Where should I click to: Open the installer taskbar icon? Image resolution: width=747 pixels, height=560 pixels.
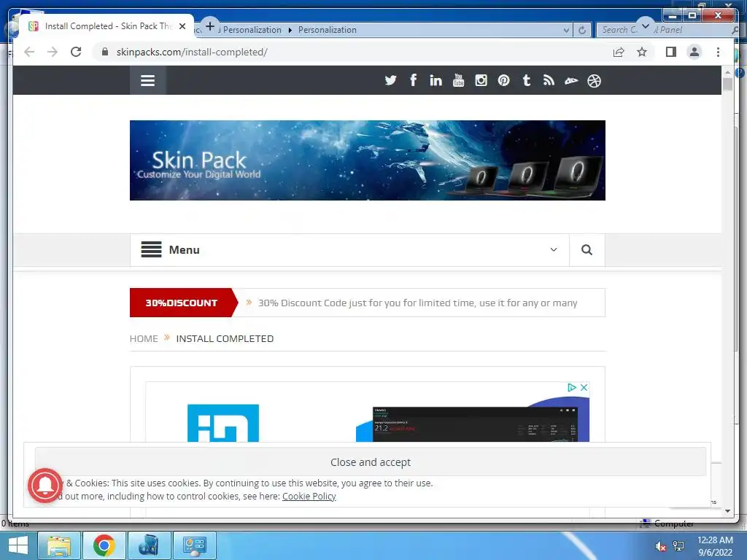tap(149, 545)
